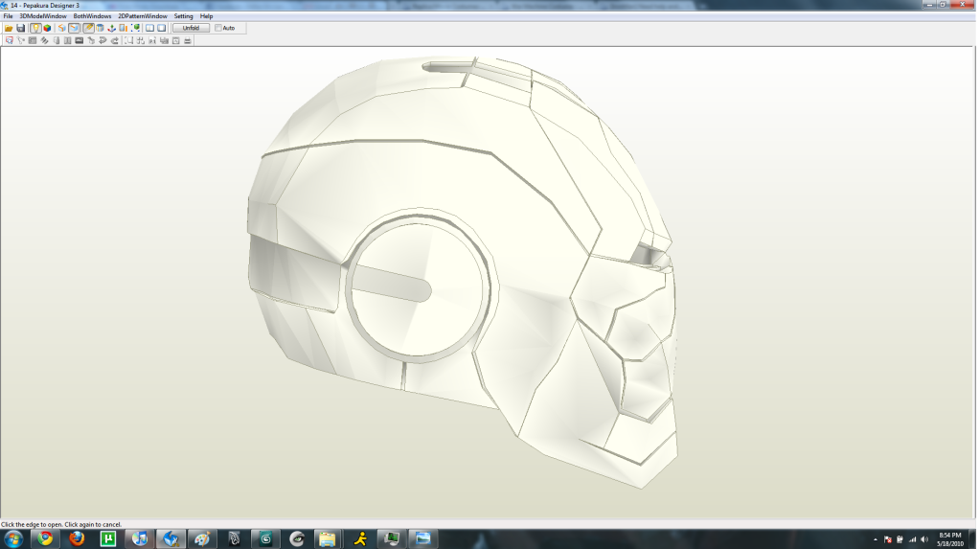Select the highlighted cube open-edge tool
Image resolution: width=980 pixels, height=549 pixels.
click(x=74, y=28)
